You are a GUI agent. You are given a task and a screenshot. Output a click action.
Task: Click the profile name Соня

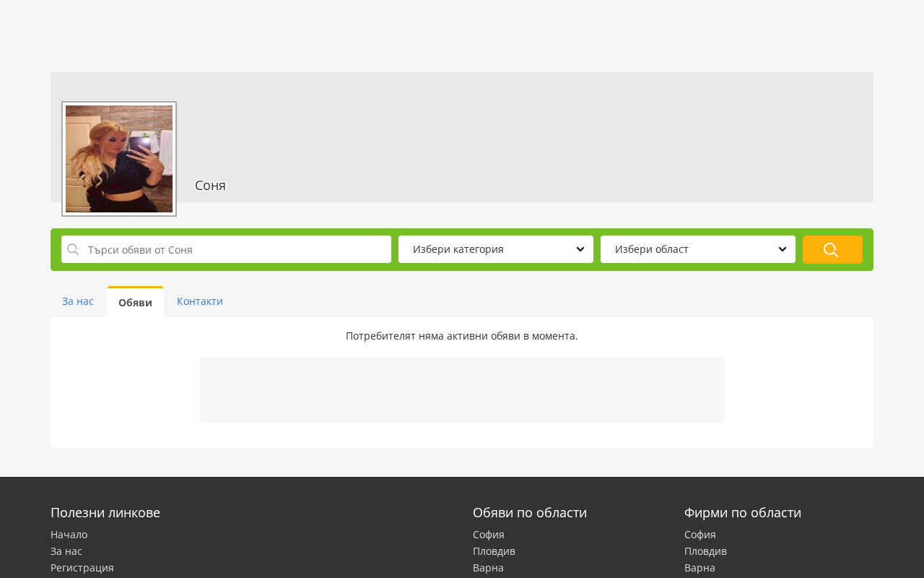(x=210, y=186)
